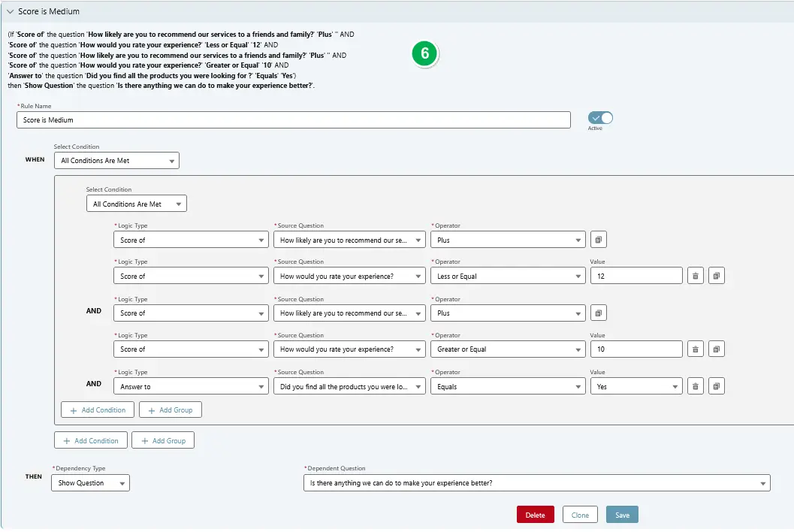Copy the Answer to condition row

715,385
